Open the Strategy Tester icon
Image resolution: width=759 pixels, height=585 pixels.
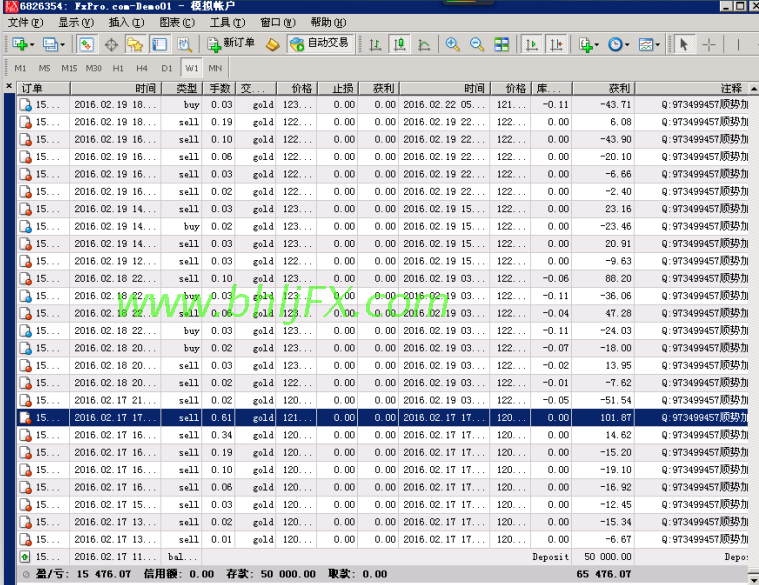coord(184,45)
